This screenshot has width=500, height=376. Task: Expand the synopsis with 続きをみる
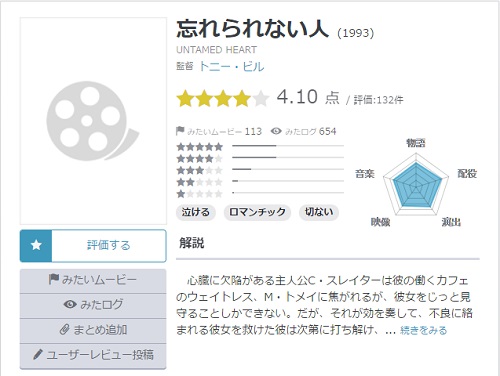tap(423, 330)
